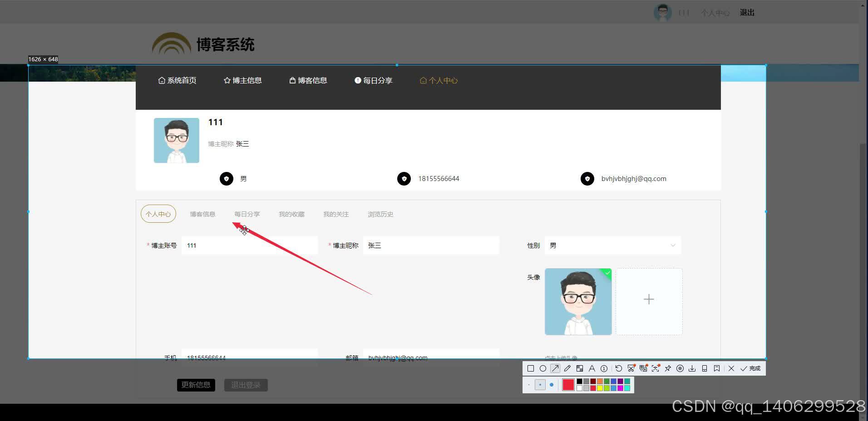Click the shield icon beside 18155566644

pyautogui.click(x=404, y=179)
